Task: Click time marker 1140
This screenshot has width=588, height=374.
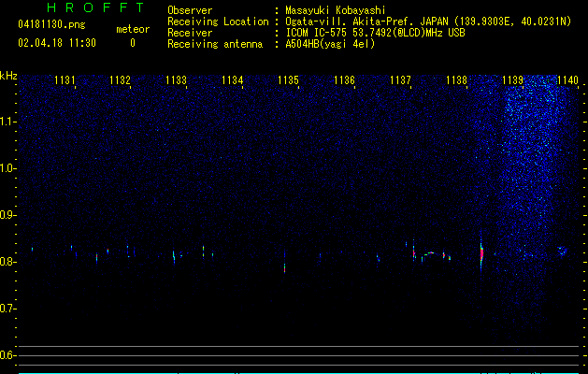Action: 568,80
